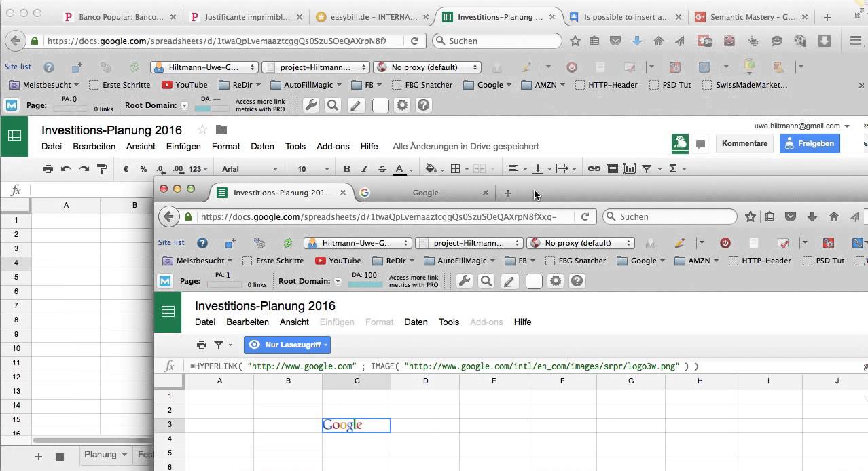Reload page in front window
Viewport: 868px width, 471px height.
pyautogui.click(x=585, y=216)
